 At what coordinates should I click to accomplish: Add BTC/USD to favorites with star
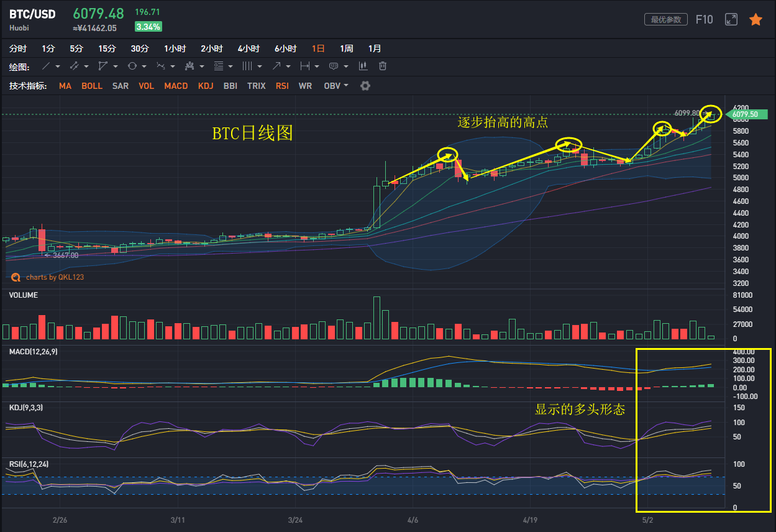755,20
